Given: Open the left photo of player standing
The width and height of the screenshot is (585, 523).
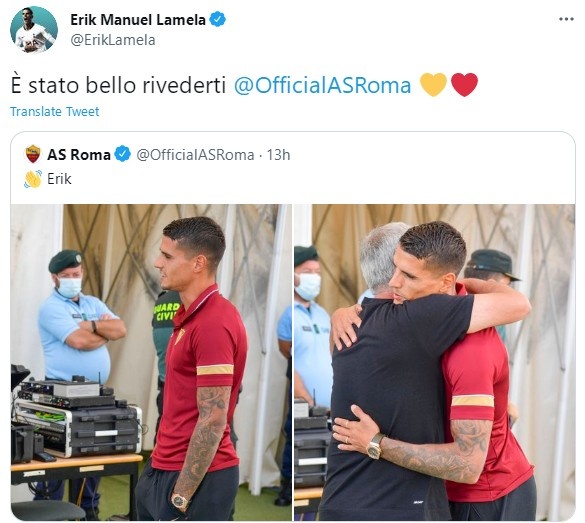Looking at the screenshot, I should click(151, 362).
